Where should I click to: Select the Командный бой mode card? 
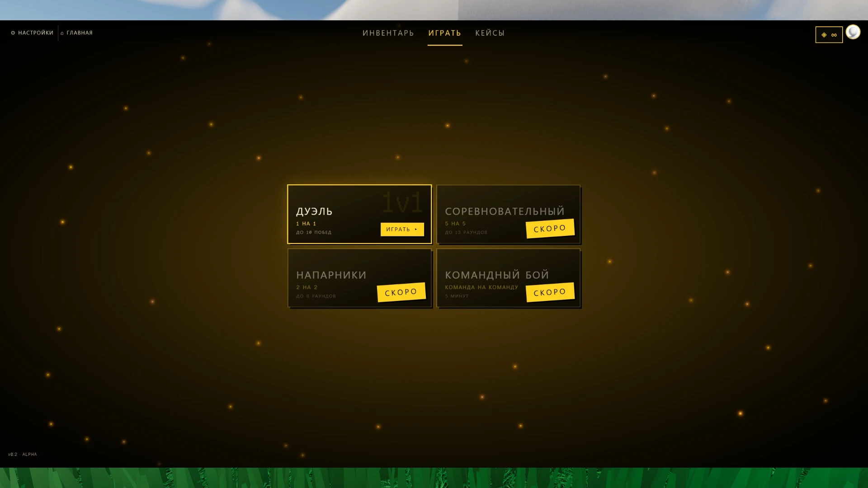tap(509, 278)
